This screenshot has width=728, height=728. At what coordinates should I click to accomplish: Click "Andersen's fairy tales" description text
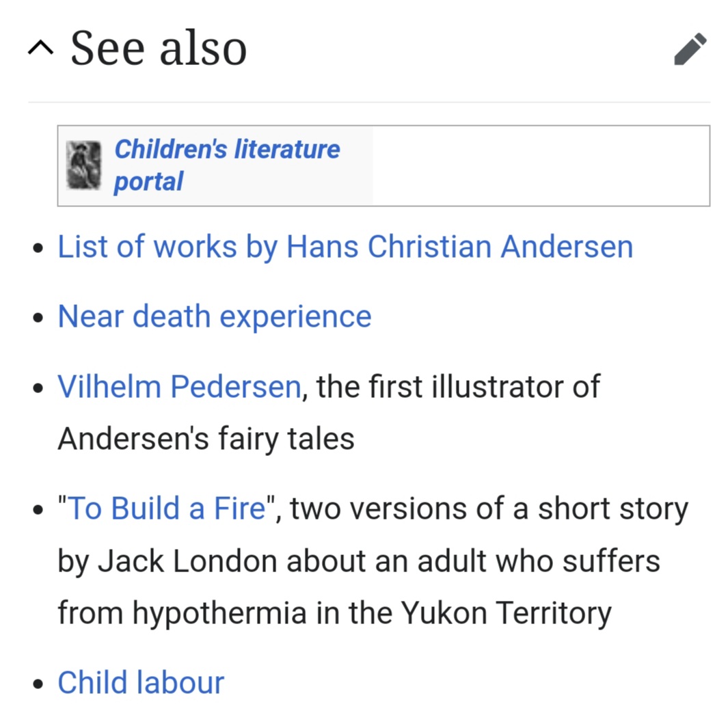[206, 439]
